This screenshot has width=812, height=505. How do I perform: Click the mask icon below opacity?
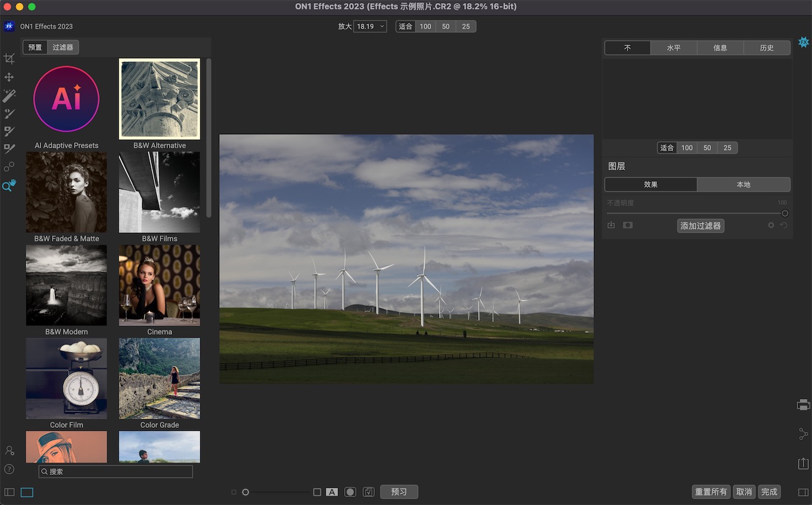pyautogui.click(x=628, y=226)
